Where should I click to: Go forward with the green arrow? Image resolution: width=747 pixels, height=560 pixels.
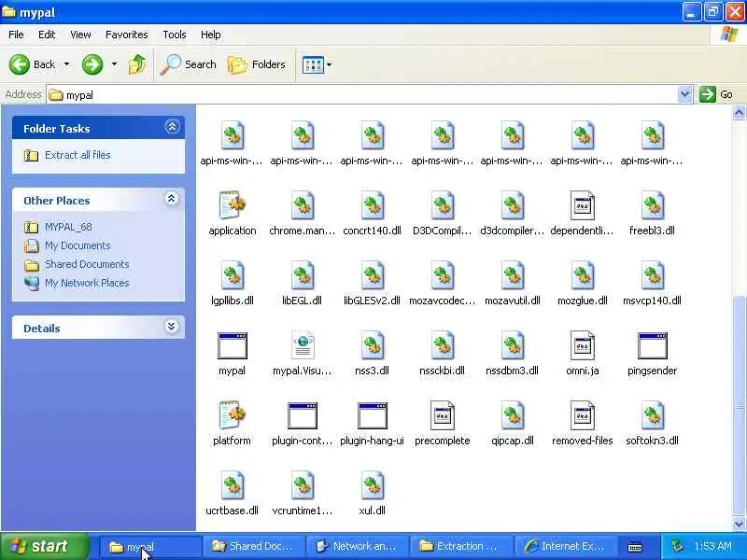92,64
